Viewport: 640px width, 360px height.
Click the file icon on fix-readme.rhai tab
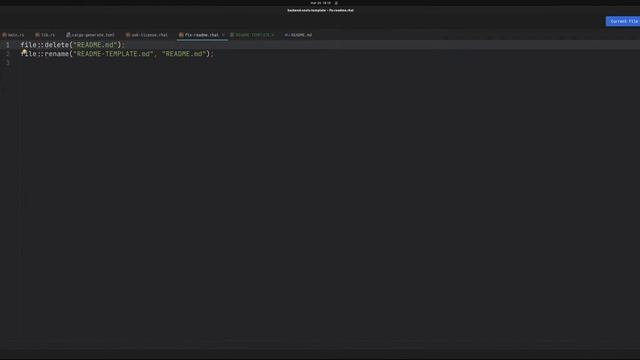(x=181, y=35)
